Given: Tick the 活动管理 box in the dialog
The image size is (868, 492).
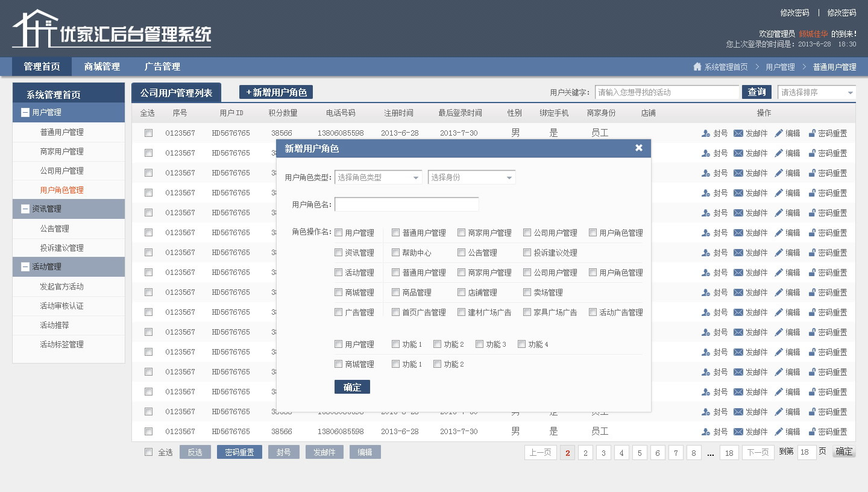Looking at the screenshot, I should 339,273.
